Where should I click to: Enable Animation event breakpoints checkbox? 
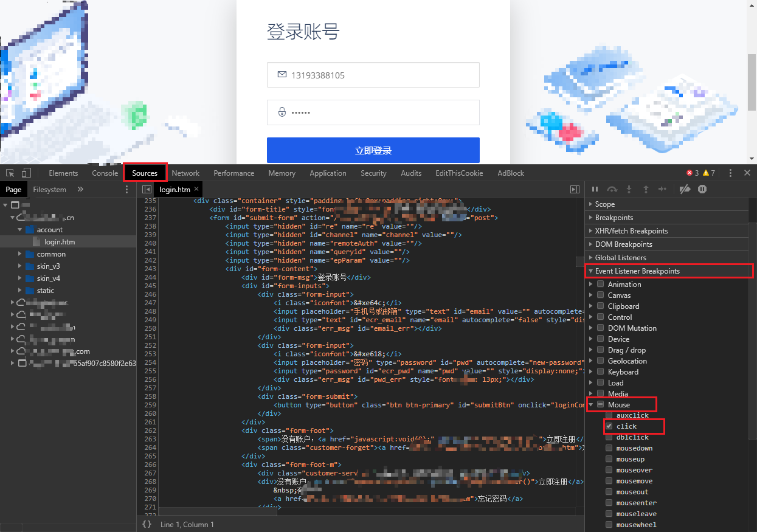601,284
